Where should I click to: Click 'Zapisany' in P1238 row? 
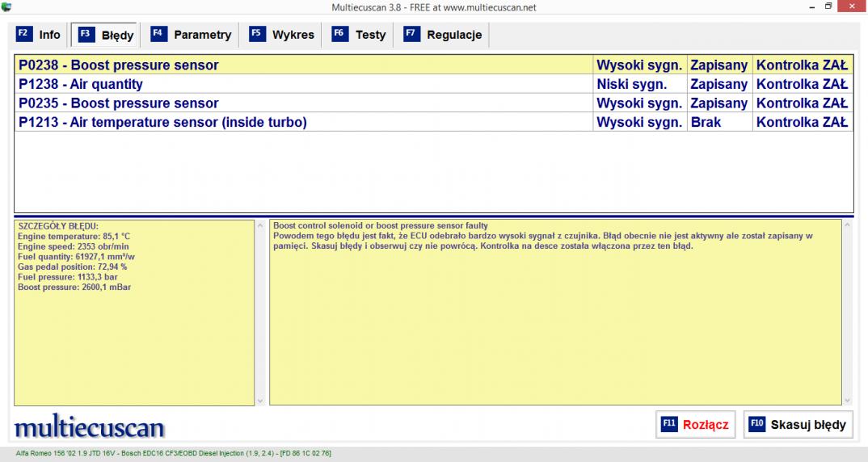pos(719,84)
